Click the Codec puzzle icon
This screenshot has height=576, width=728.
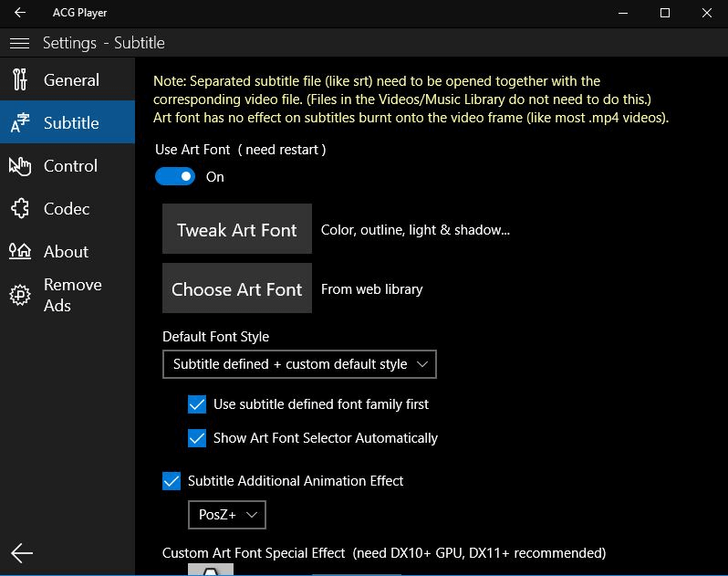pyautogui.click(x=20, y=208)
